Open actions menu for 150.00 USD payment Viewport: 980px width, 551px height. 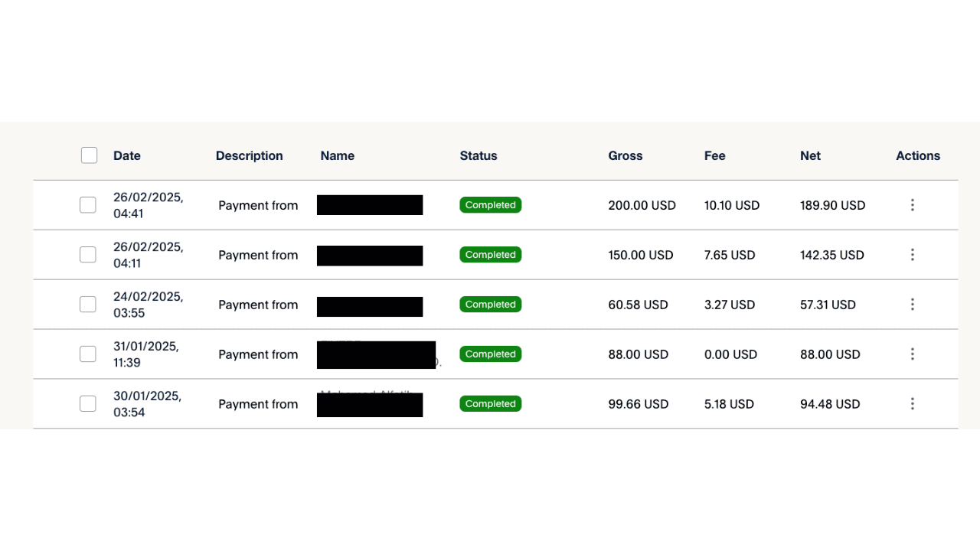click(x=912, y=255)
